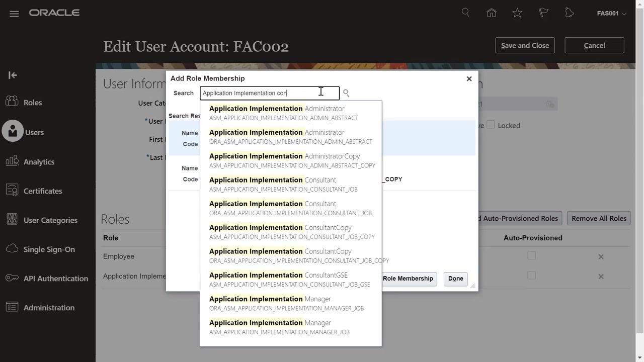Toggle the Locked checkbox

[x=491, y=125]
